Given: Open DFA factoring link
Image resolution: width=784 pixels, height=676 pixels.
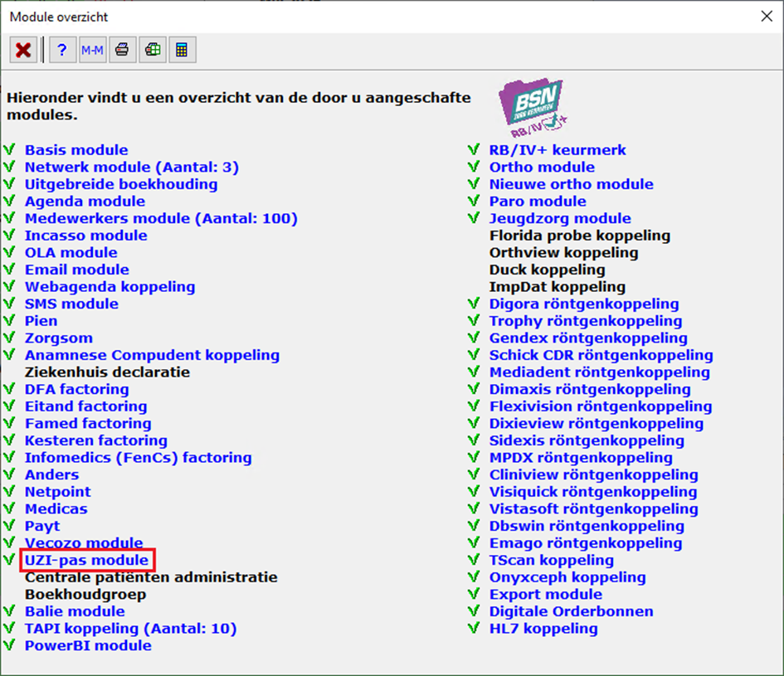Looking at the screenshot, I should tap(77, 389).
